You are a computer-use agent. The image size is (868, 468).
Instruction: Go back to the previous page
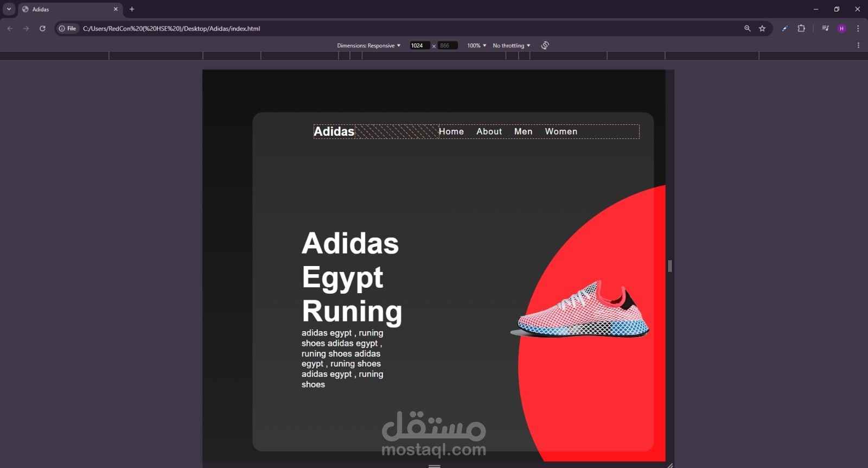click(10, 29)
